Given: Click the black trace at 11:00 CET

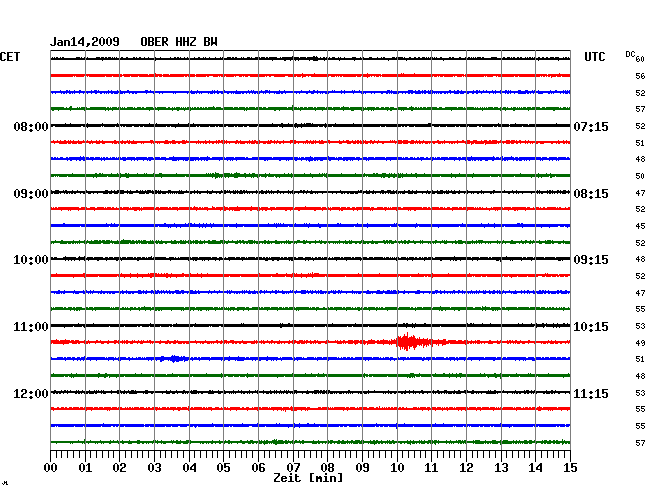Looking at the screenshot, I should [x=310, y=325].
